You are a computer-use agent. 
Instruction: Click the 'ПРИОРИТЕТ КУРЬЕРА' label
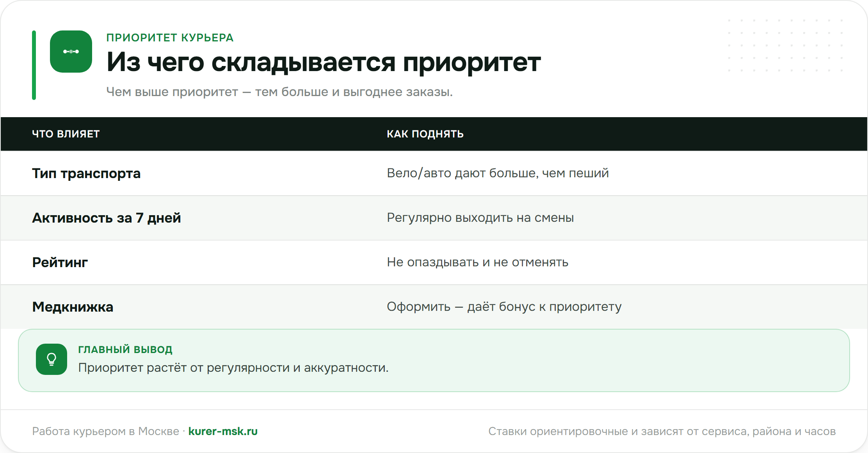click(x=170, y=37)
